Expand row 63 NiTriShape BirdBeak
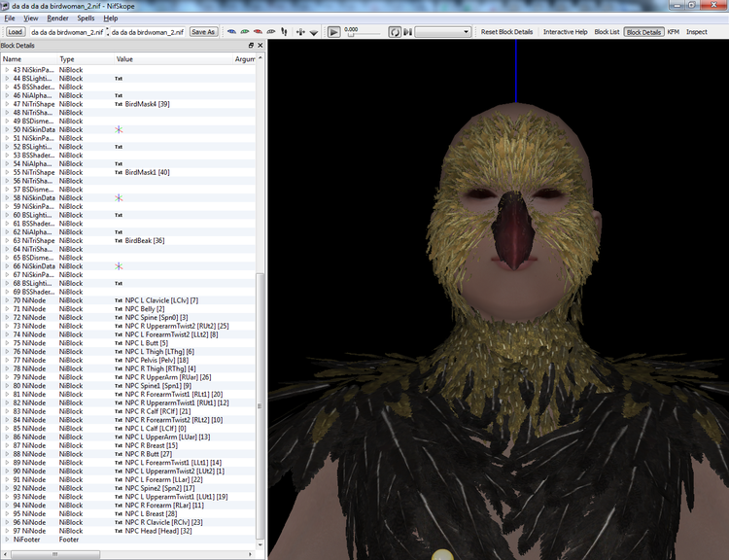This screenshot has height=560, width=729. point(7,240)
